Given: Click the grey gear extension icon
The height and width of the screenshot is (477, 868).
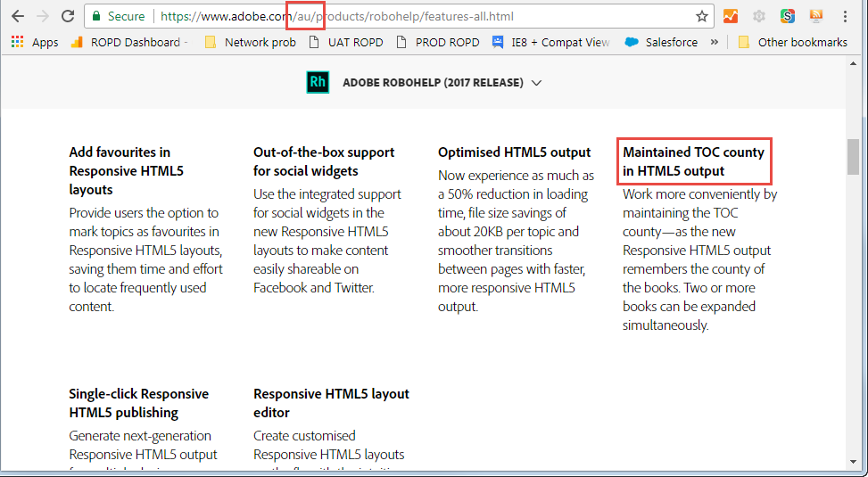Looking at the screenshot, I should pyautogui.click(x=759, y=16).
